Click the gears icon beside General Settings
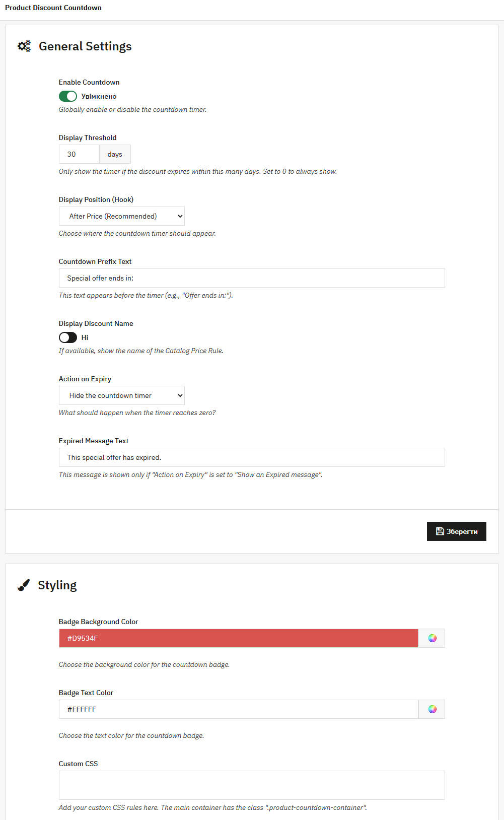The image size is (504, 820). (24, 46)
